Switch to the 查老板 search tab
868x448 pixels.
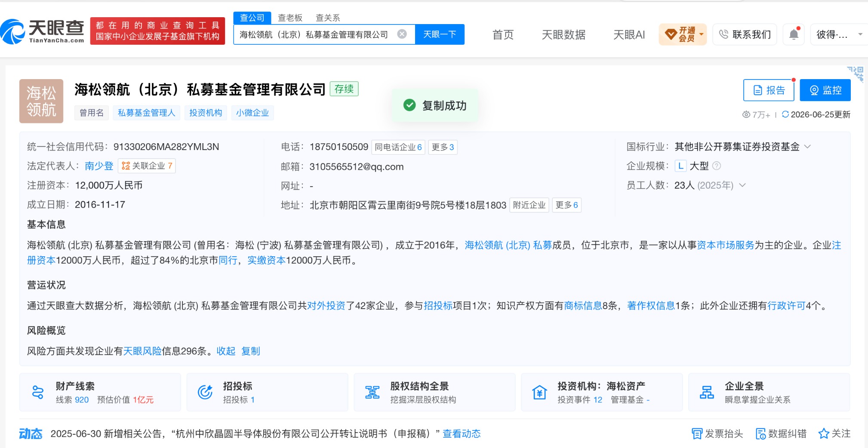290,18
